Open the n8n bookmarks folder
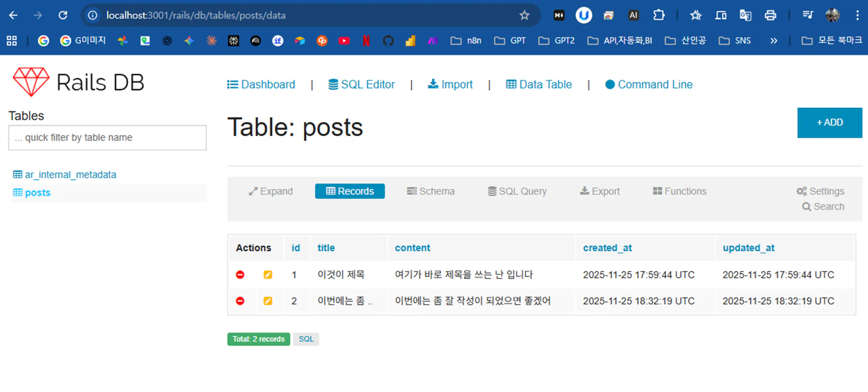 (466, 41)
